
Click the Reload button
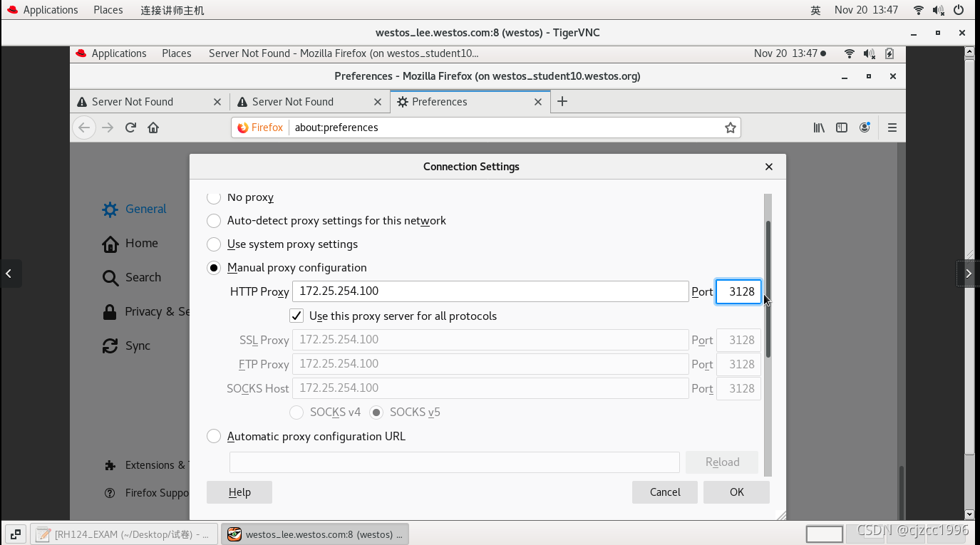(x=722, y=462)
